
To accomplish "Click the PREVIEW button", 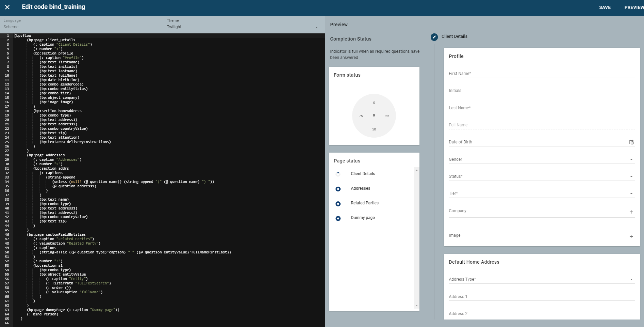I will [633, 7].
